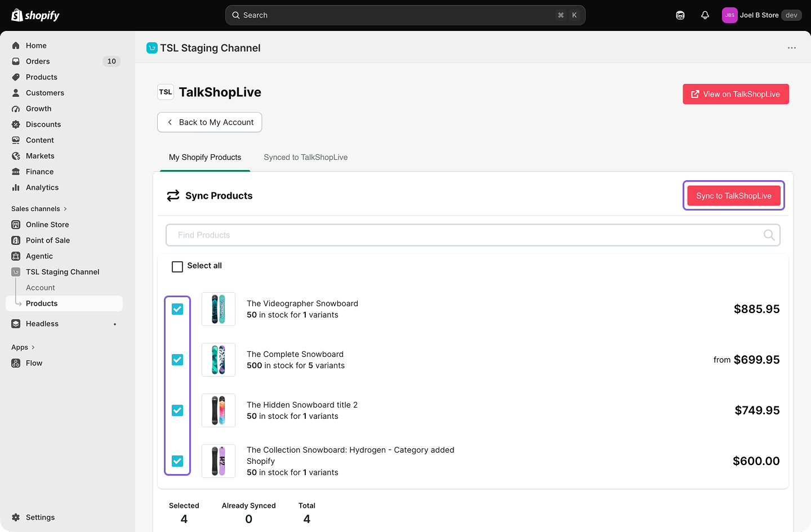This screenshot has width=811, height=532.
Task: Click the JBS store avatar
Action: pyautogui.click(x=730, y=15)
